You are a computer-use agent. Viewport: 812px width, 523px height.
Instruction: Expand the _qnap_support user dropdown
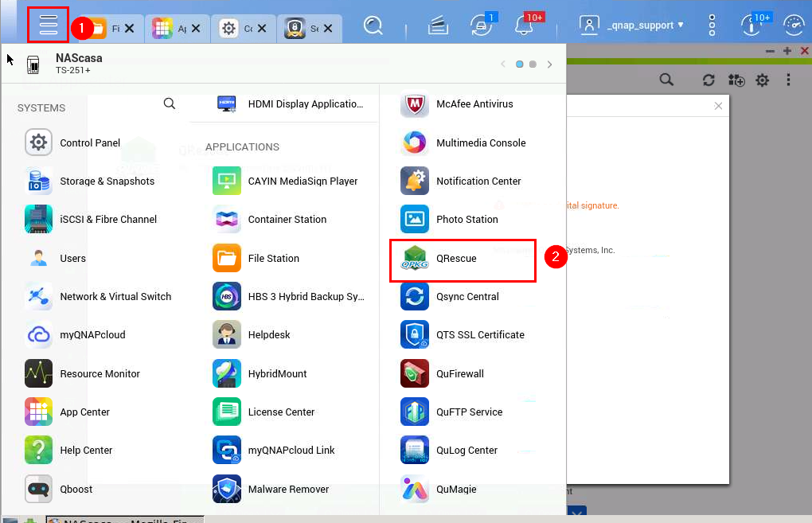pyautogui.click(x=632, y=25)
